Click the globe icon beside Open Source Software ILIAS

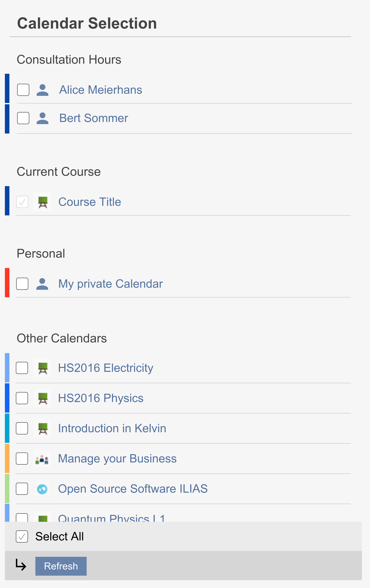[42, 489]
